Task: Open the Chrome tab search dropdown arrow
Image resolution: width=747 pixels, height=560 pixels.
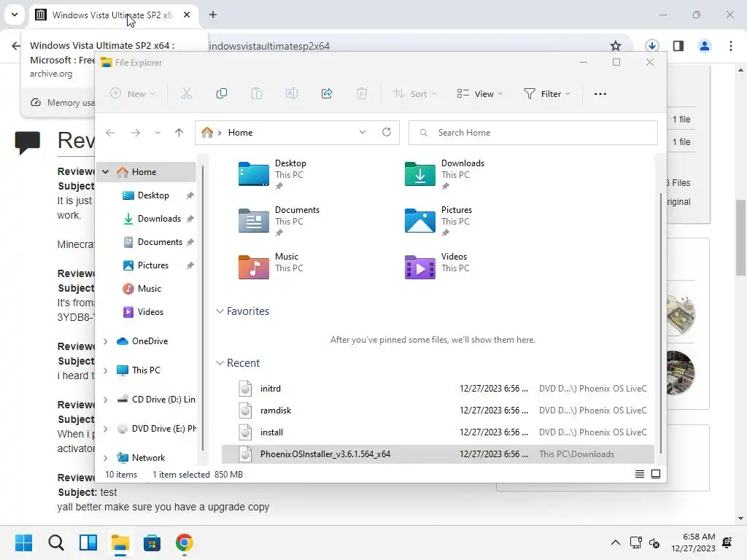Action: point(15,15)
